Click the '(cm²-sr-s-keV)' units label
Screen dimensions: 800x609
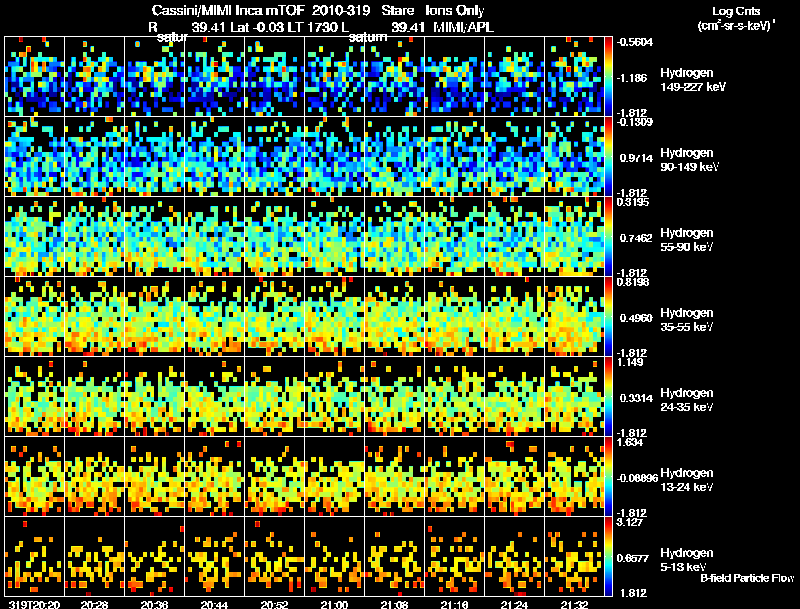(736, 25)
